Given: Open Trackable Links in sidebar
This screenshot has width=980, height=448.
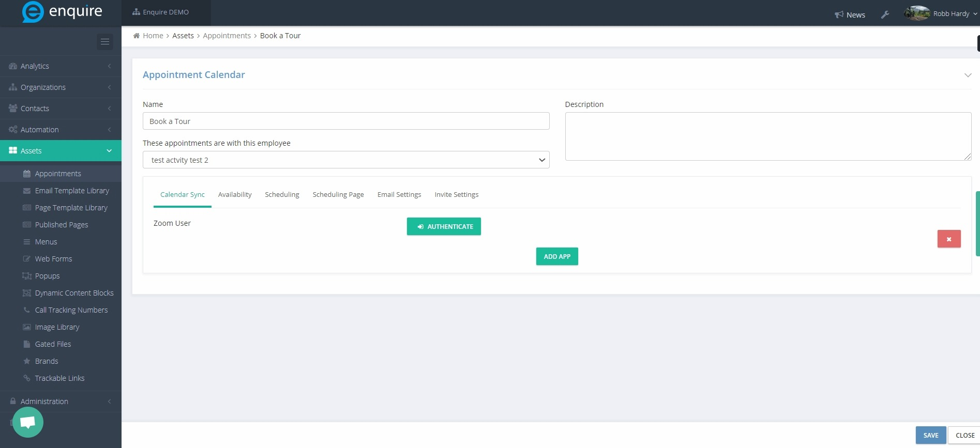Looking at the screenshot, I should click(x=59, y=378).
